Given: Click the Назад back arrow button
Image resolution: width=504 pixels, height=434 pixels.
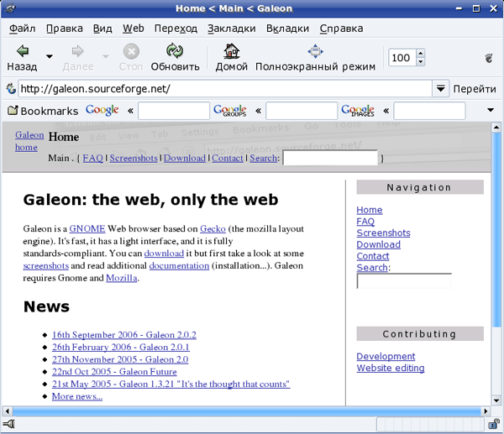Looking at the screenshot, I should point(22,57).
